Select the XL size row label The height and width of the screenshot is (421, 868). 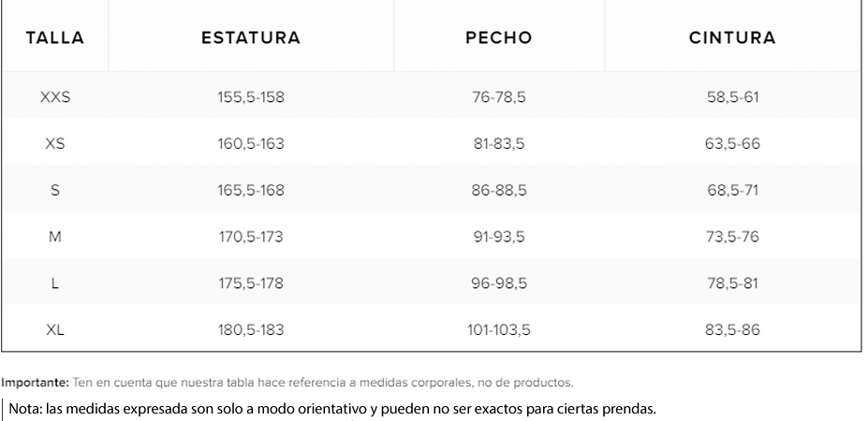pos(55,329)
